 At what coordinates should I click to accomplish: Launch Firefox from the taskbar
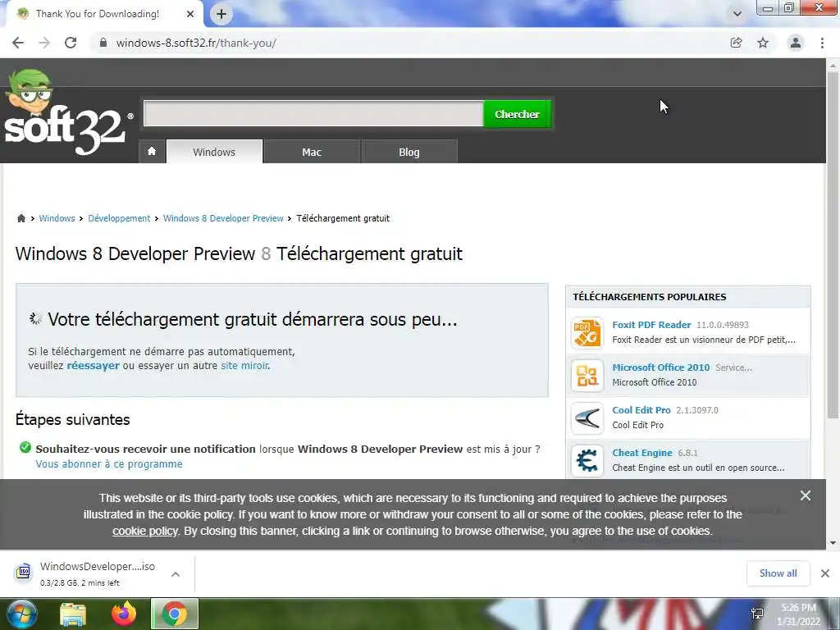[124, 614]
